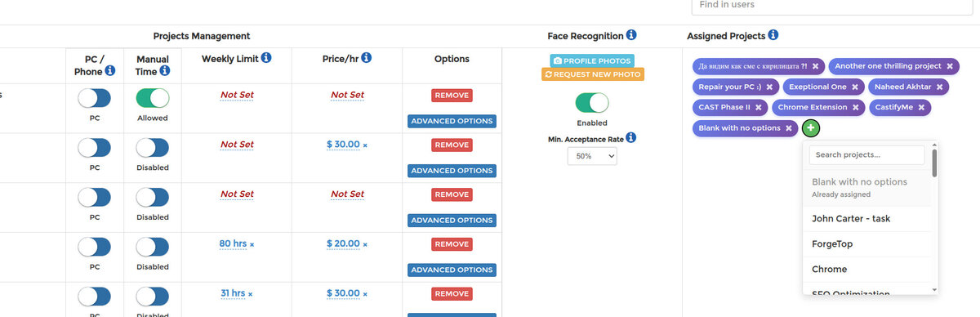This screenshot has height=317, width=980.
Task: Click the info icon beside PC / Phone
Action: [x=110, y=71]
